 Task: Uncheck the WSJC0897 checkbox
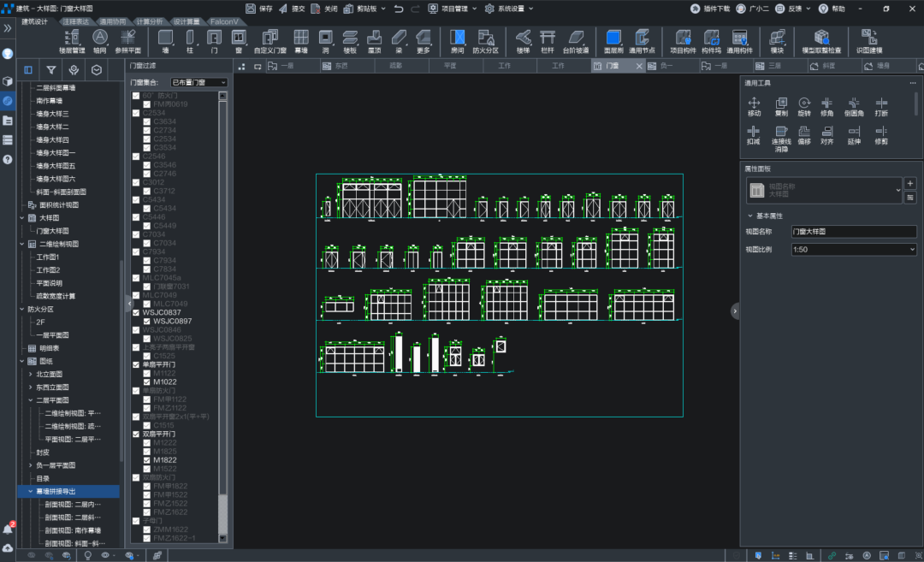point(147,321)
